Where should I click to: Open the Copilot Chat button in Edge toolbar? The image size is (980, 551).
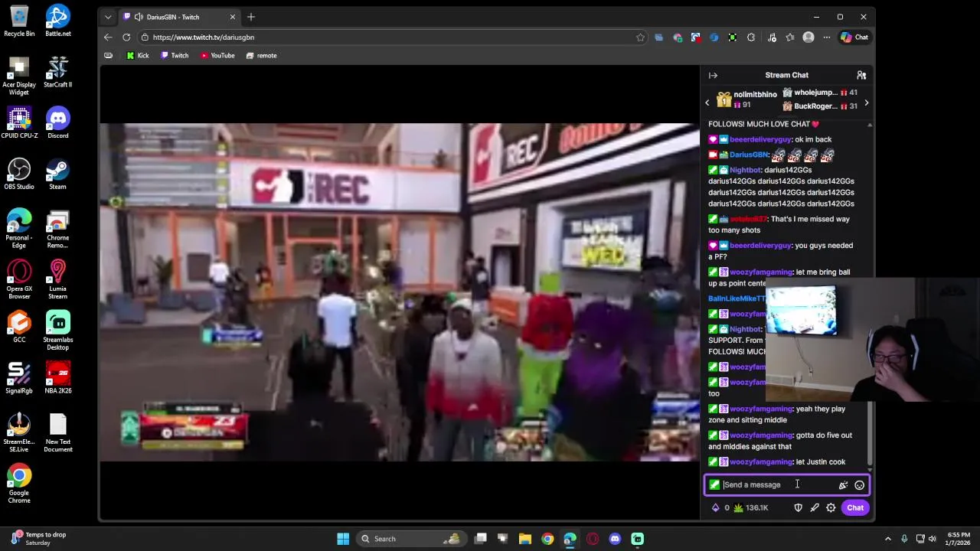coord(854,37)
